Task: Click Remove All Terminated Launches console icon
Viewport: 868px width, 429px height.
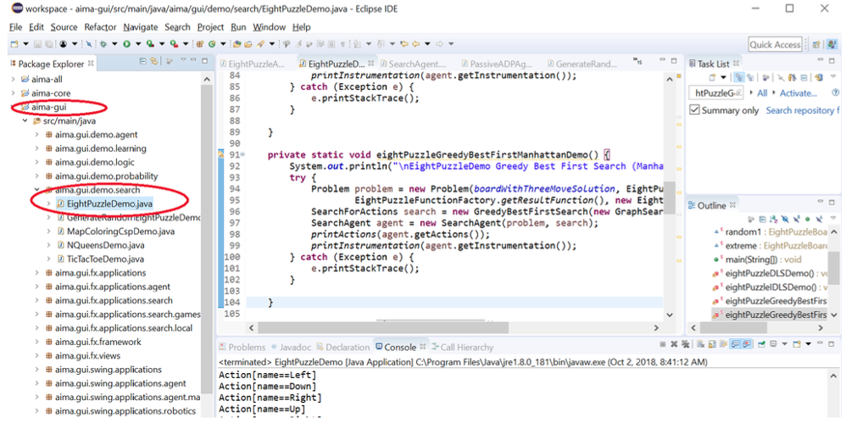Action: pos(685,344)
